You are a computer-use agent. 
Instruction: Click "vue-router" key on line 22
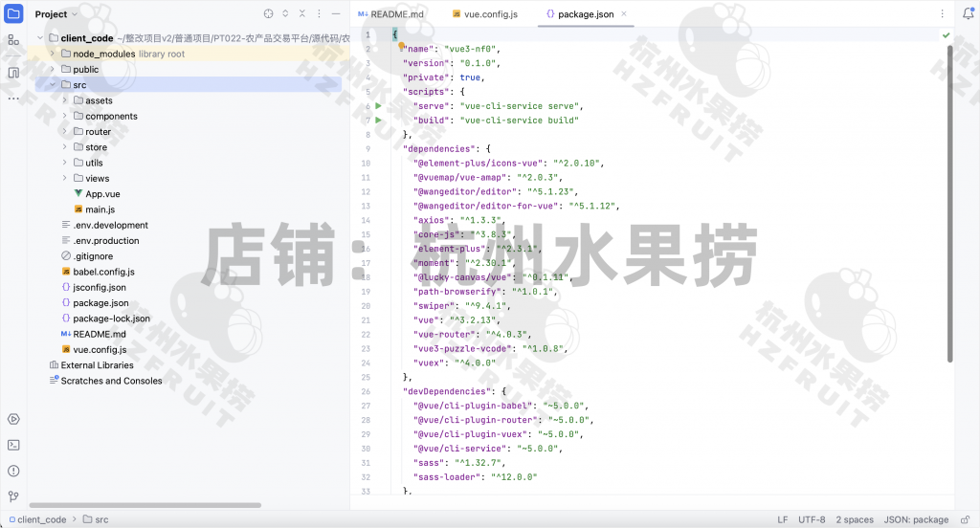click(x=444, y=334)
